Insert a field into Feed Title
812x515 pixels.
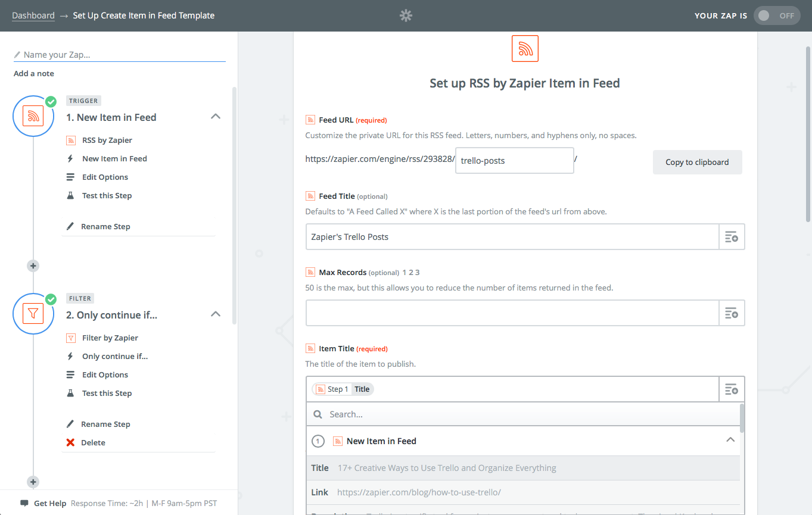pyautogui.click(x=732, y=237)
